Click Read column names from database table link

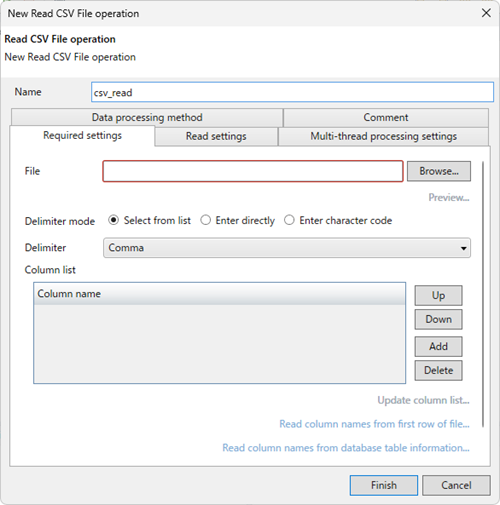[346, 448]
